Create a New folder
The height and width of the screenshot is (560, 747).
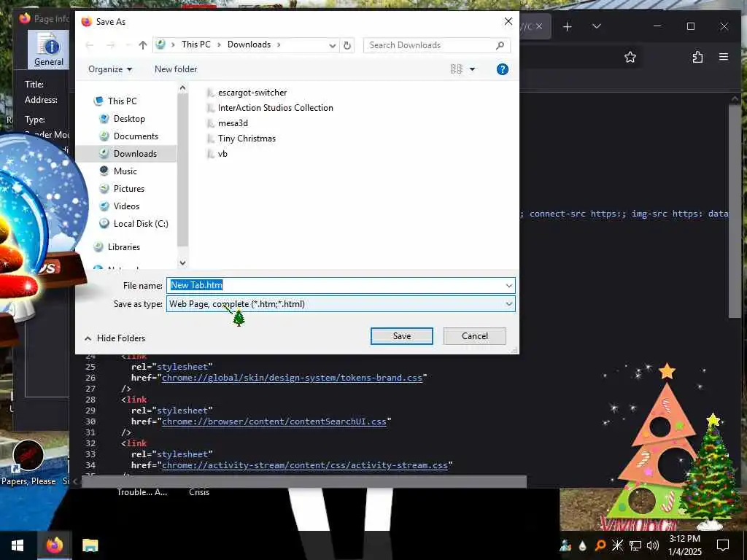pos(176,69)
